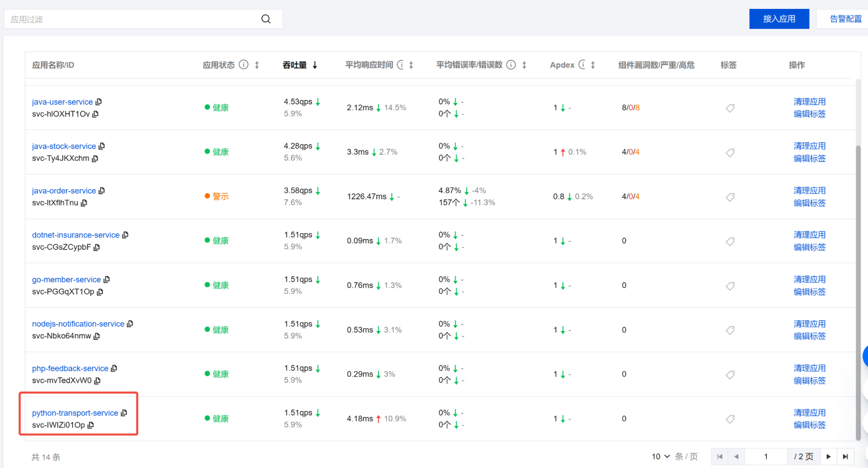Viewport: 868px width, 468px height.
Task: Click the info icon next to 应用状态 header
Action: point(244,65)
